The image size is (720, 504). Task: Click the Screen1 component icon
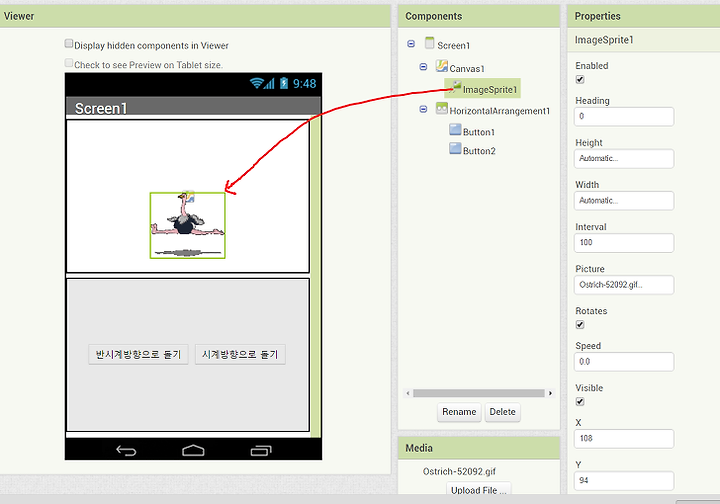429,43
